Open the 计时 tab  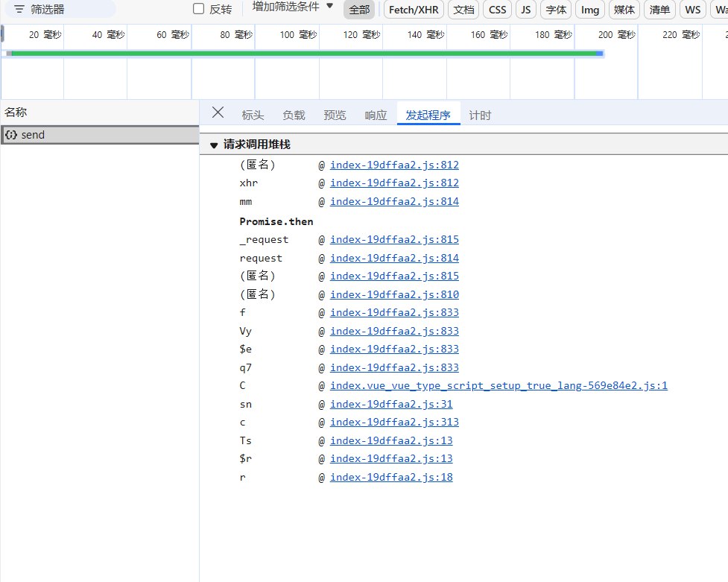(x=480, y=115)
